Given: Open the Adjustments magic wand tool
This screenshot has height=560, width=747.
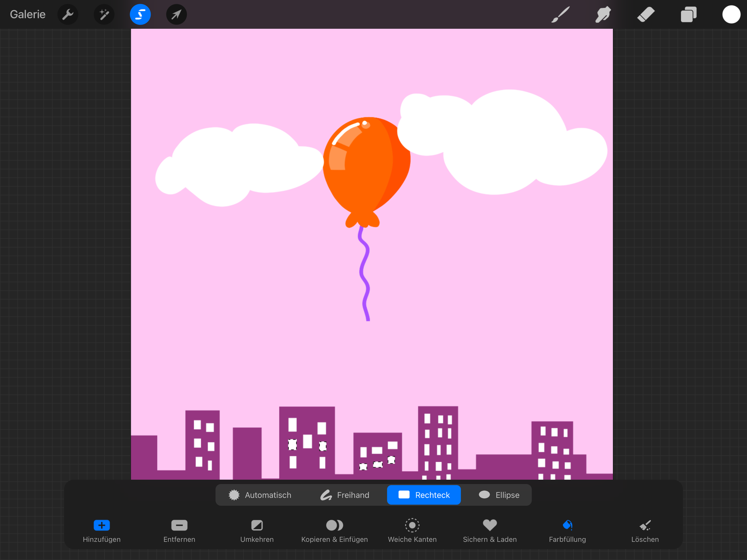Looking at the screenshot, I should [x=104, y=14].
